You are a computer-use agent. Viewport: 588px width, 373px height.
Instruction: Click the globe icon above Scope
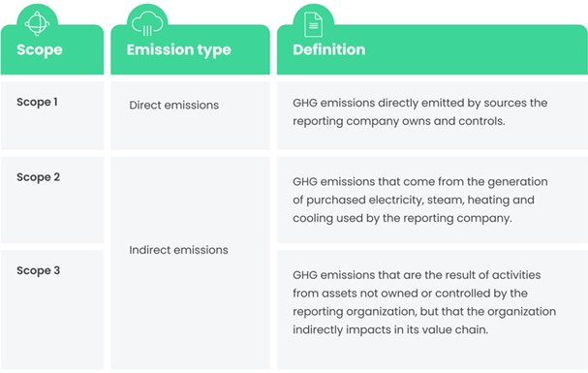[37, 23]
